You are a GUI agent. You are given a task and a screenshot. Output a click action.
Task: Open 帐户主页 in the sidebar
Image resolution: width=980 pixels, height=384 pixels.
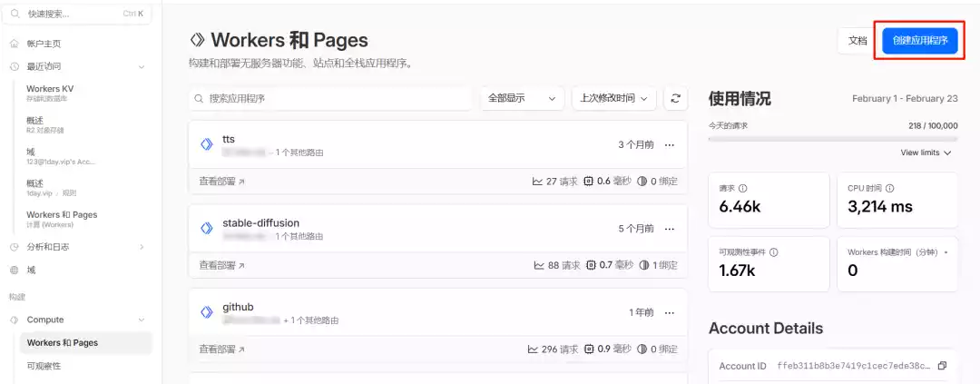pyautogui.click(x=44, y=44)
